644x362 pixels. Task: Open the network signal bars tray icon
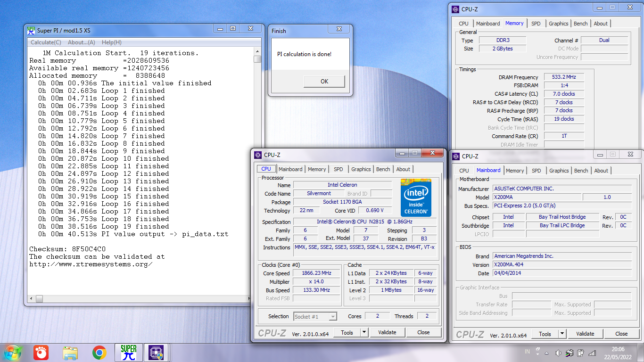[592, 353]
